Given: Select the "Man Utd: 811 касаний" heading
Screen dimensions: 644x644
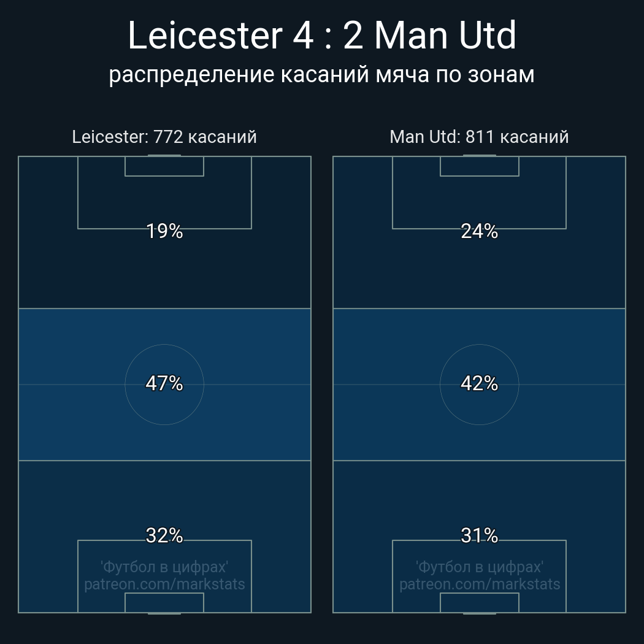Looking at the screenshot, I should [x=479, y=137].
